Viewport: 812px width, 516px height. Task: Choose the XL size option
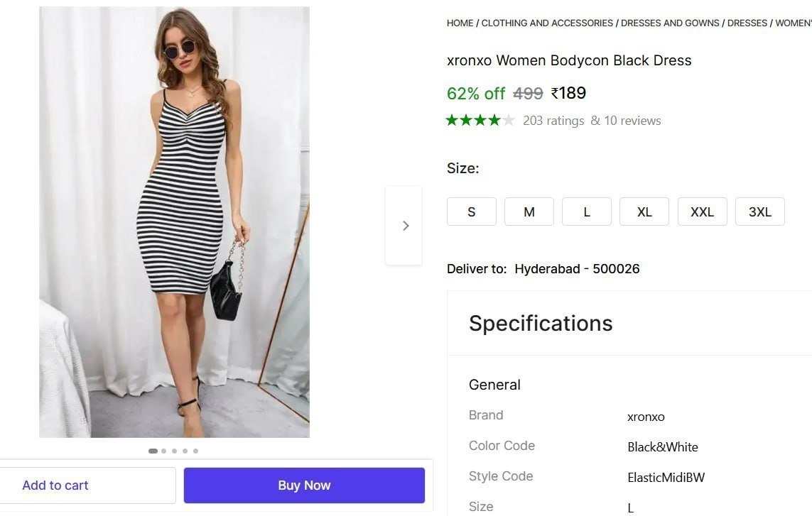click(x=644, y=212)
